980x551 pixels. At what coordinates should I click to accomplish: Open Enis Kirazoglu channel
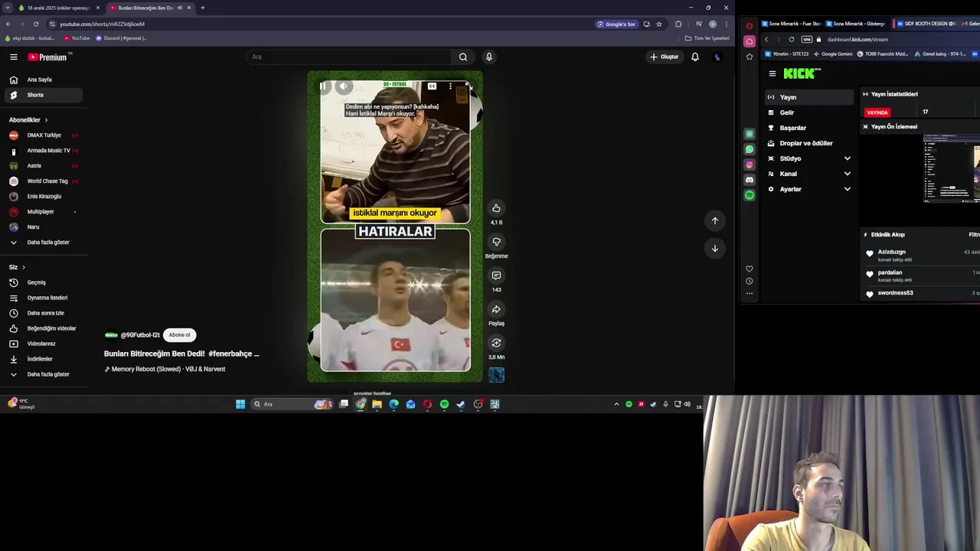click(42, 197)
